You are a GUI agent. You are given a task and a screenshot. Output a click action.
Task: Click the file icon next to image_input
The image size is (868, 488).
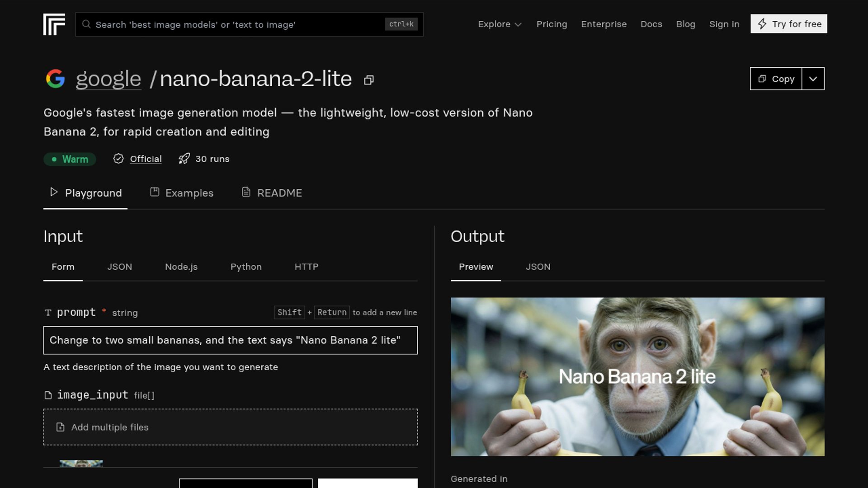tap(48, 395)
